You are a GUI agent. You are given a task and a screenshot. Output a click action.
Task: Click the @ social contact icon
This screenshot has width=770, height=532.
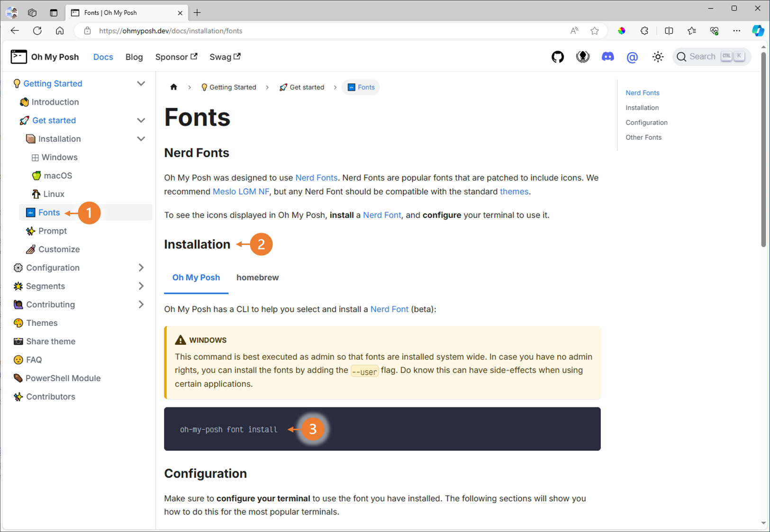(x=632, y=57)
